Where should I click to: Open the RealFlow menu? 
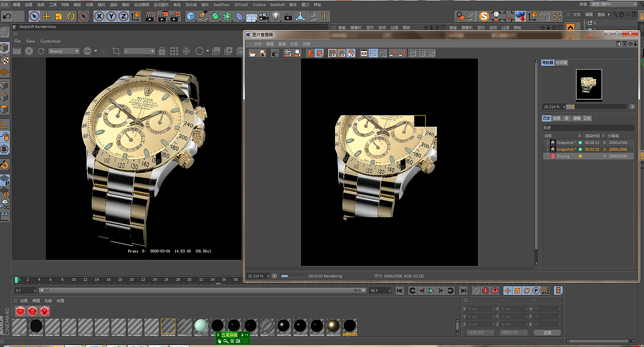pos(221,5)
